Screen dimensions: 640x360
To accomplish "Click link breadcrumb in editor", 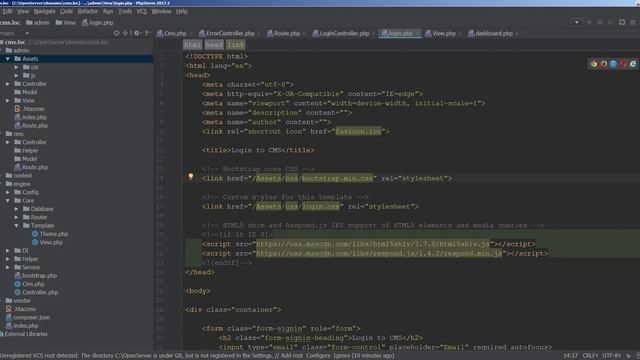I will click(236, 45).
